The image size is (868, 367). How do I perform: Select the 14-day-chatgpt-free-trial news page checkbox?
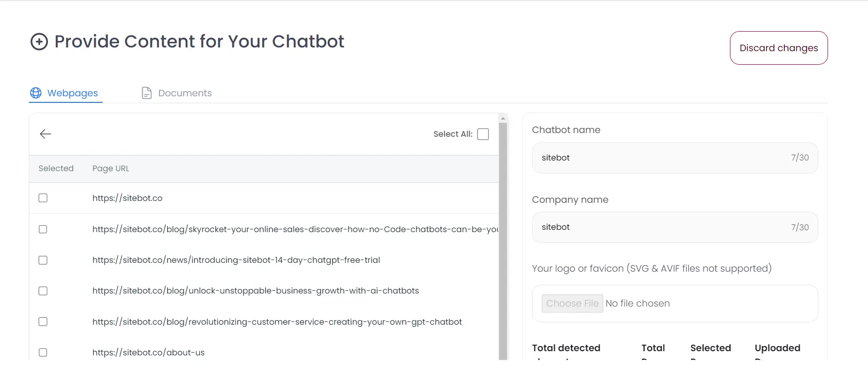click(x=43, y=260)
